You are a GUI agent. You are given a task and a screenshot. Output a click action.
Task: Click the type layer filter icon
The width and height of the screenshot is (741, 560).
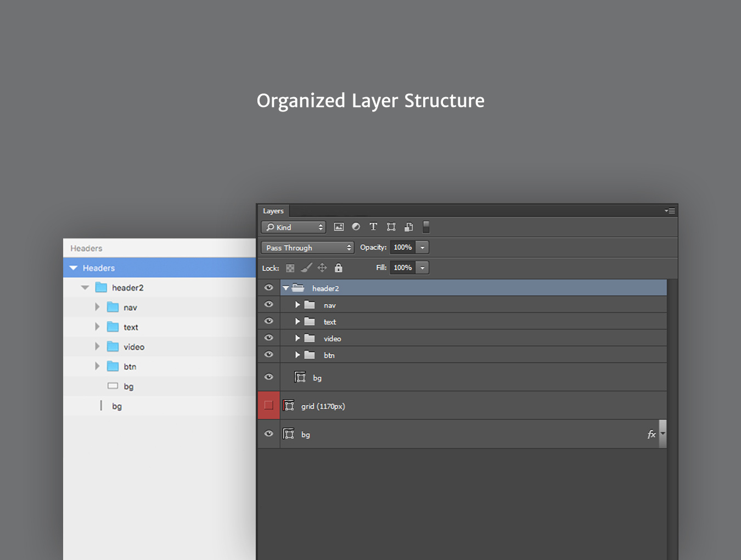coord(373,227)
